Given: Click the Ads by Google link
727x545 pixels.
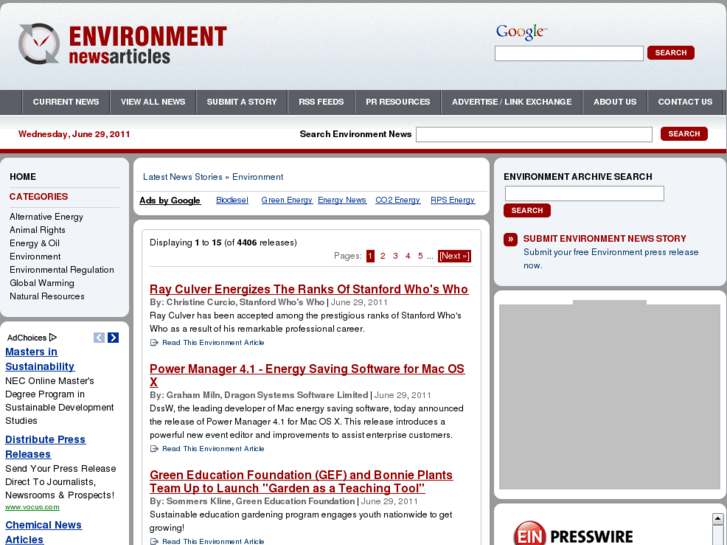Looking at the screenshot, I should pos(170,200).
